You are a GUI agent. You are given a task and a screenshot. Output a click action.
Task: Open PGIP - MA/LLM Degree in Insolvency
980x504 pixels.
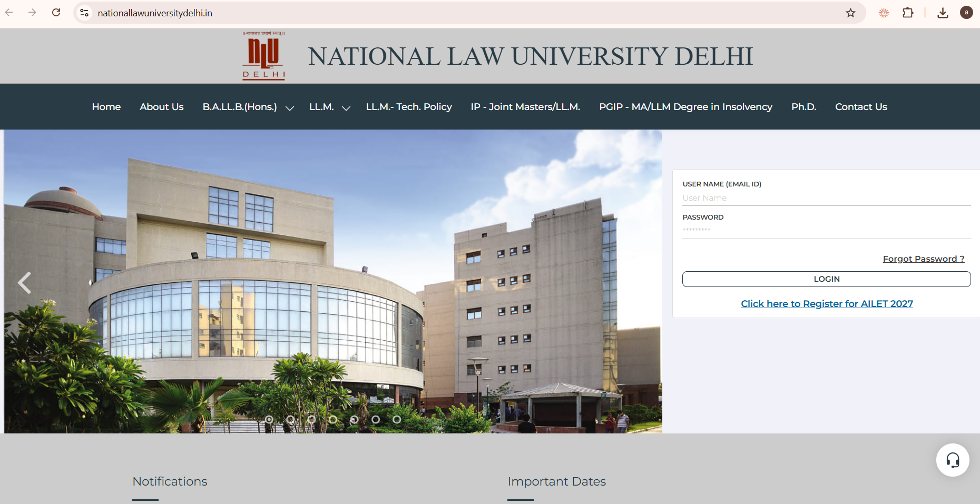coord(685,107)
